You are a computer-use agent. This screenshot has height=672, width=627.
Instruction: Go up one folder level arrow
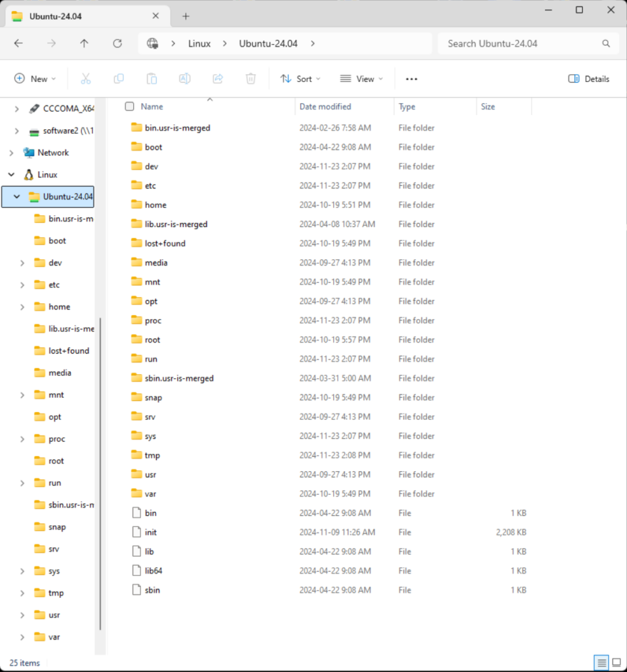85,43
